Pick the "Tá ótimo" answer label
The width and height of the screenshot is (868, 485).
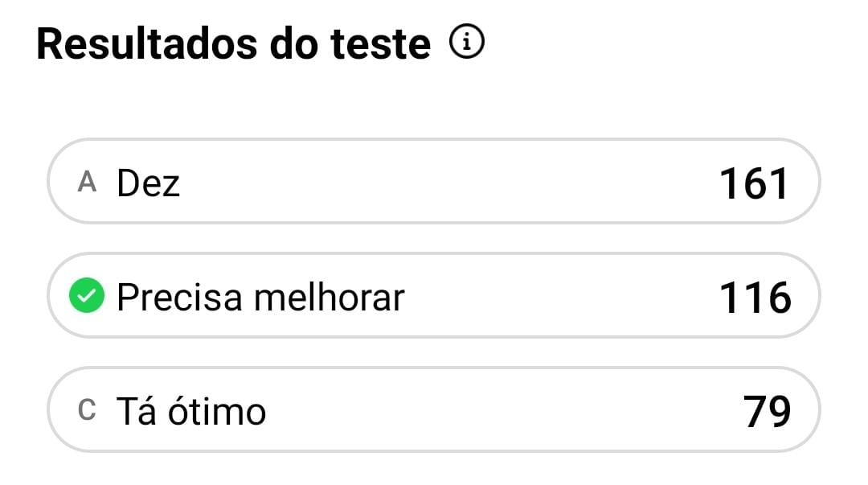click(191, 411)
